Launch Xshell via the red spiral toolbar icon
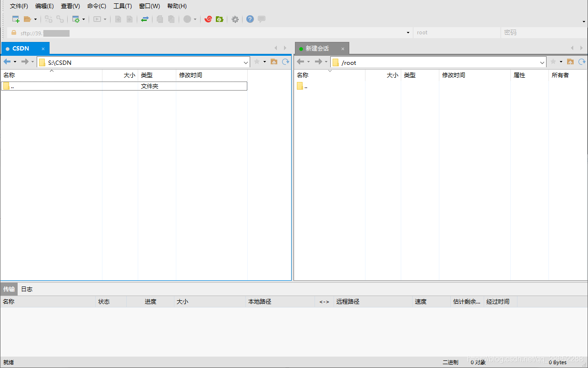The image size is (588, 368). [208, 19]
